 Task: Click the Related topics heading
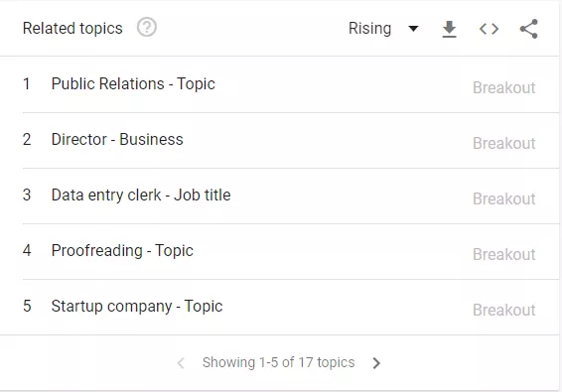pyautogui.click(x=72, y=29)
